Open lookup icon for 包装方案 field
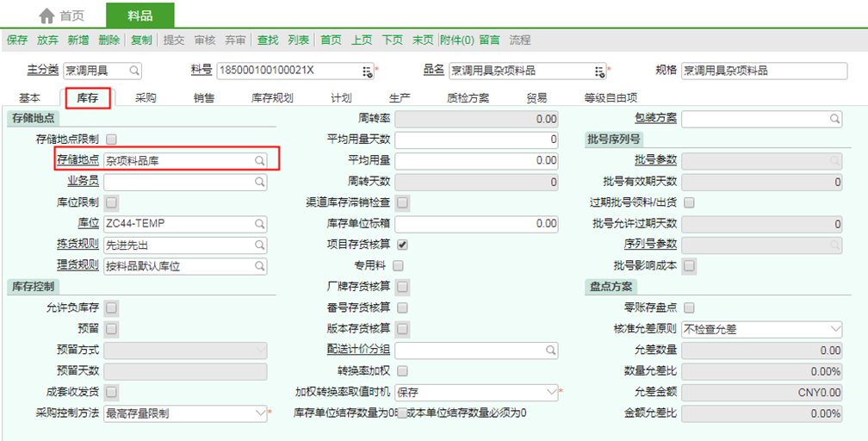Image resolution: width=868 pixels, height=441 pixels. click(x=834, y=119)
